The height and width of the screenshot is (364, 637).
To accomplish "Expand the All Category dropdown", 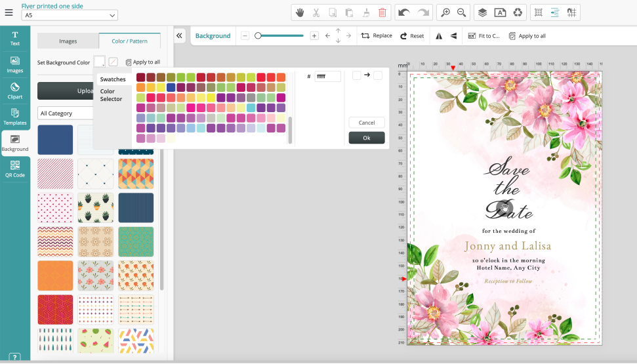I will click(66, 113).
